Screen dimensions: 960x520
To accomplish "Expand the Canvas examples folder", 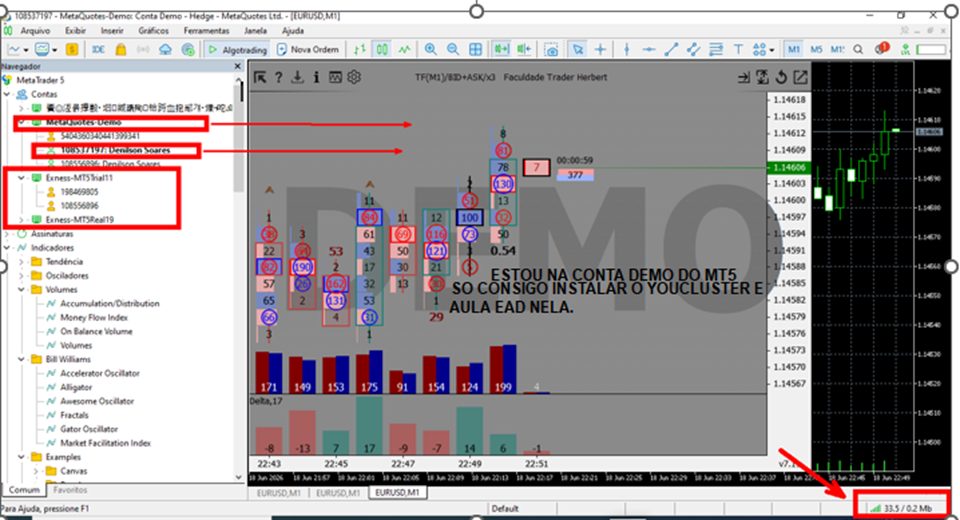I will (36, 471).
